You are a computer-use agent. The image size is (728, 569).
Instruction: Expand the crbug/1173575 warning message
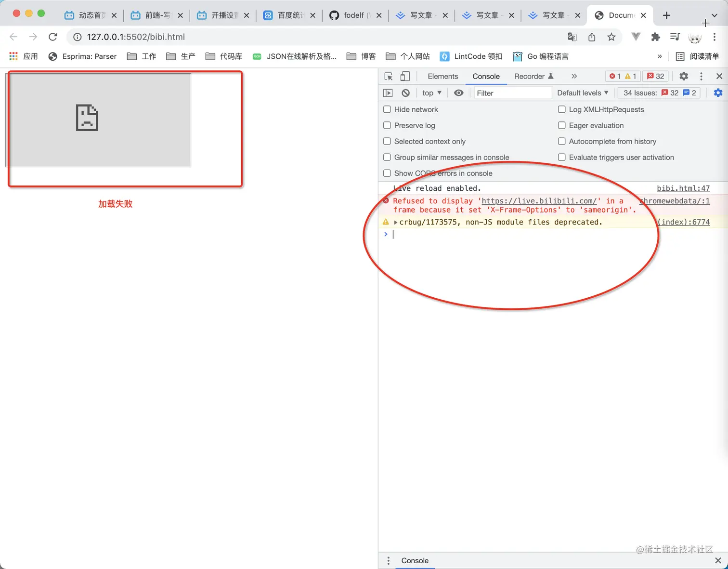tap(396, 222)
